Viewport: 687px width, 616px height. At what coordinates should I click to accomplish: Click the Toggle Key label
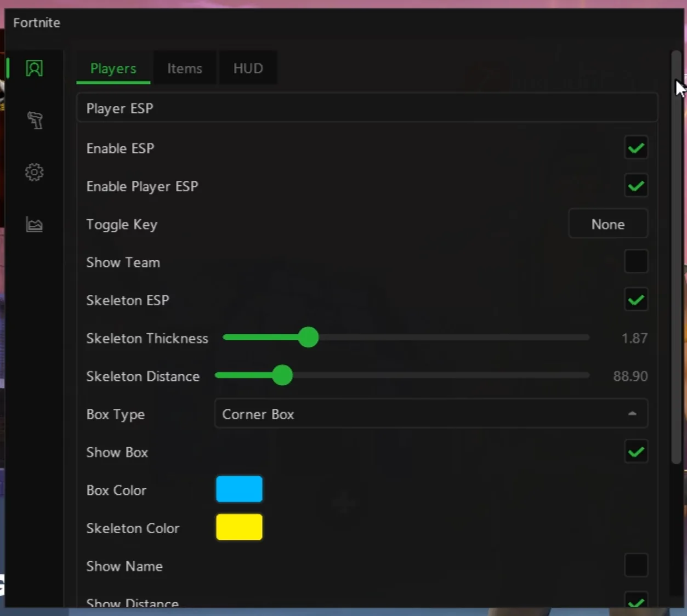tap(122, 225)
